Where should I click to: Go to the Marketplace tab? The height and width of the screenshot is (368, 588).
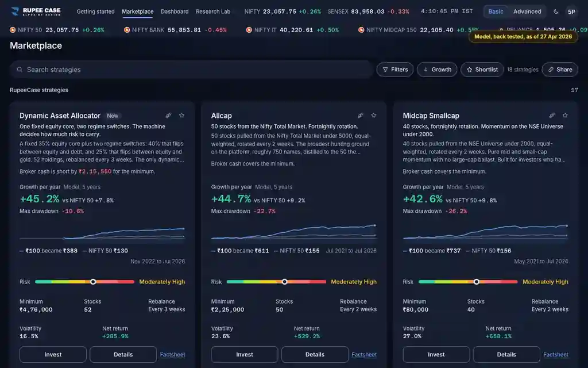pos(138,11)
